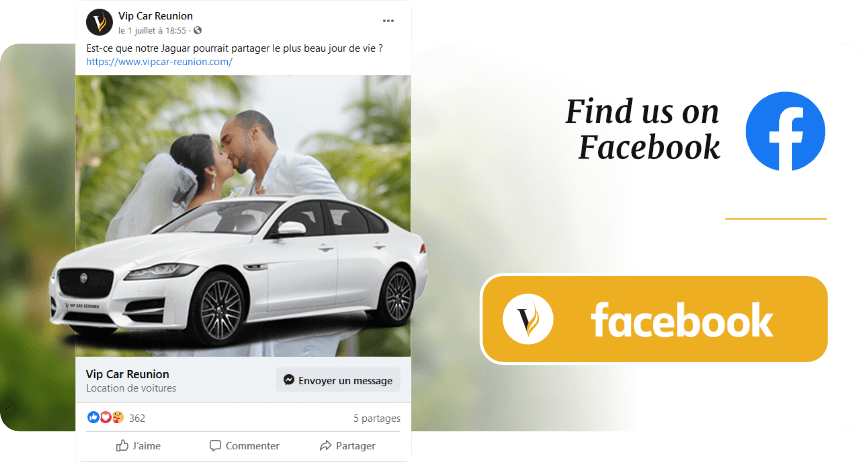
Task: Click the post timestamp le 1 juillet
Action: point(152,31)
